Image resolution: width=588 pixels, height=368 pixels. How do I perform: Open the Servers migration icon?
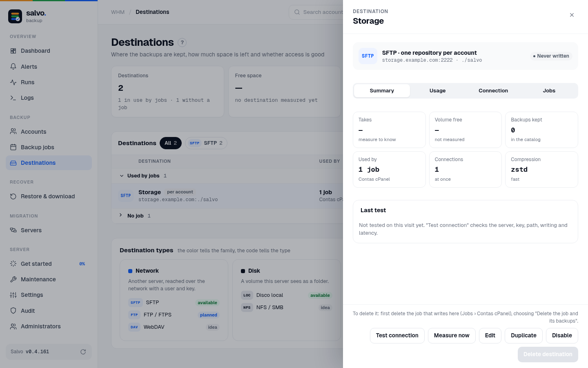13,230
